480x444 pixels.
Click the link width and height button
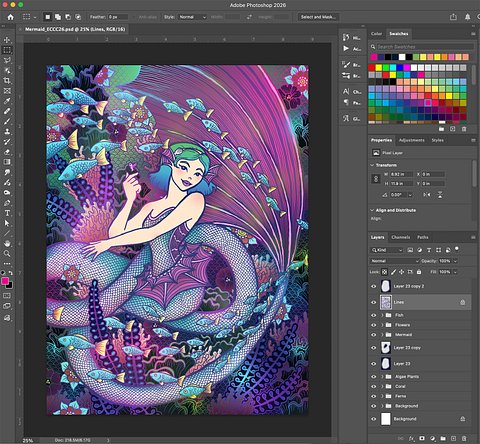coord(376,179)
